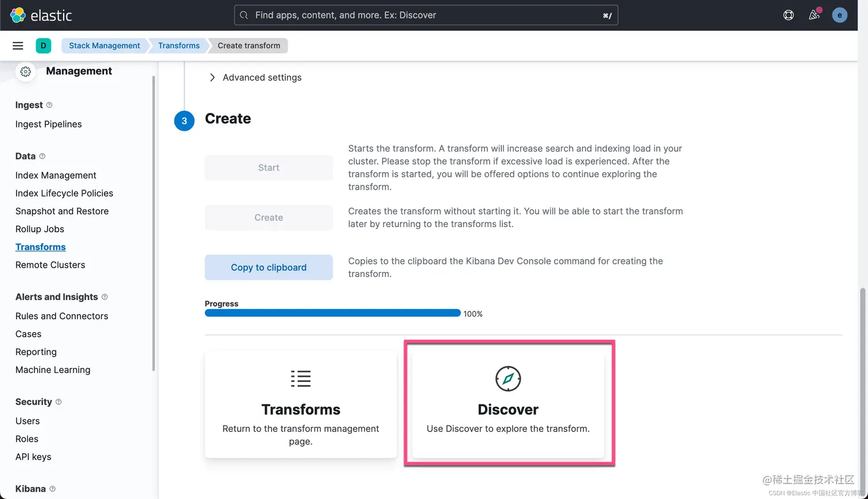Copy to clipboard button
This screenshot has width=868, height=499.
[269, 267]
